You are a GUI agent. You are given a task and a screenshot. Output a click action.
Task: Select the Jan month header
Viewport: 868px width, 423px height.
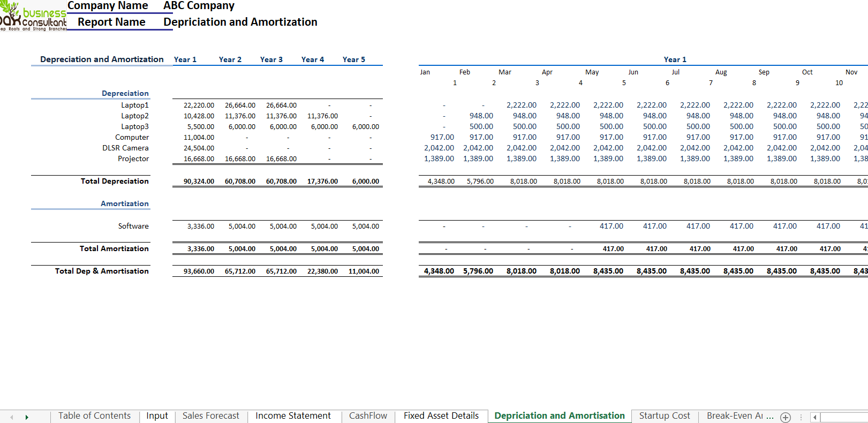425,72
